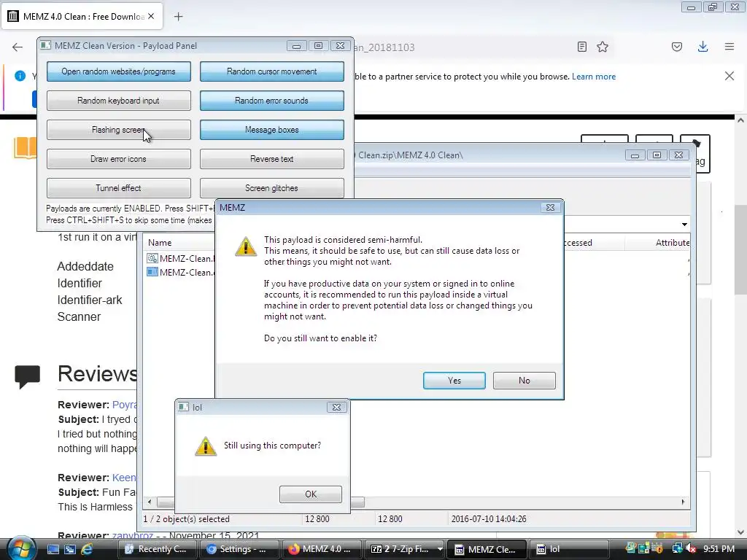The height and width of the screenshot is (560, 747).
Task: Close the MEMZ warning dialog
Action: point(550,208)
